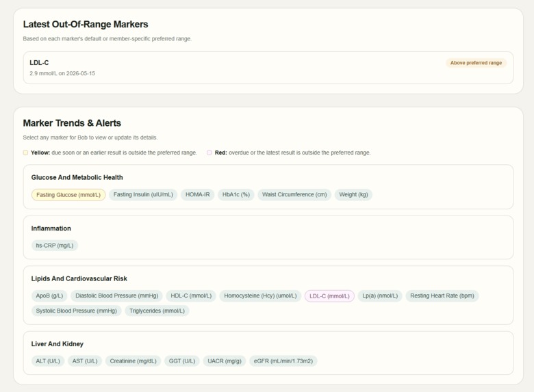Open the AST (U/L) marker
This screenshot has height=392, width=534.
(85, 361)
